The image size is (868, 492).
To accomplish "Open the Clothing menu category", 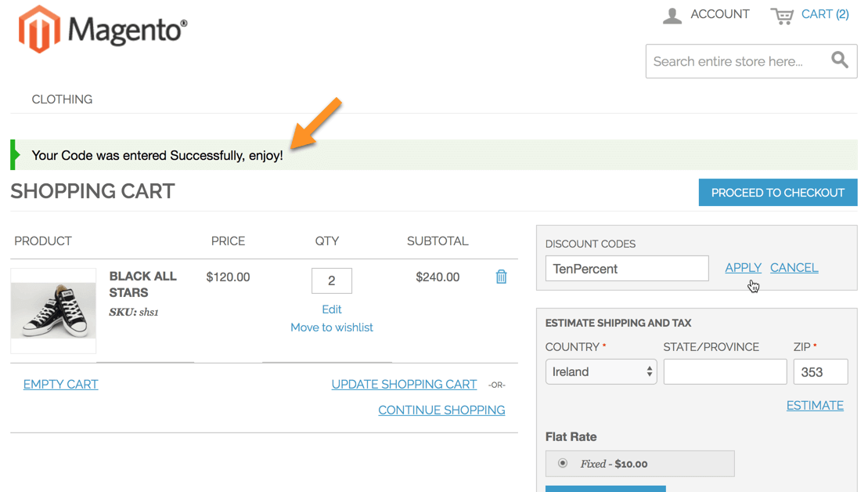I will coord(62,99).
